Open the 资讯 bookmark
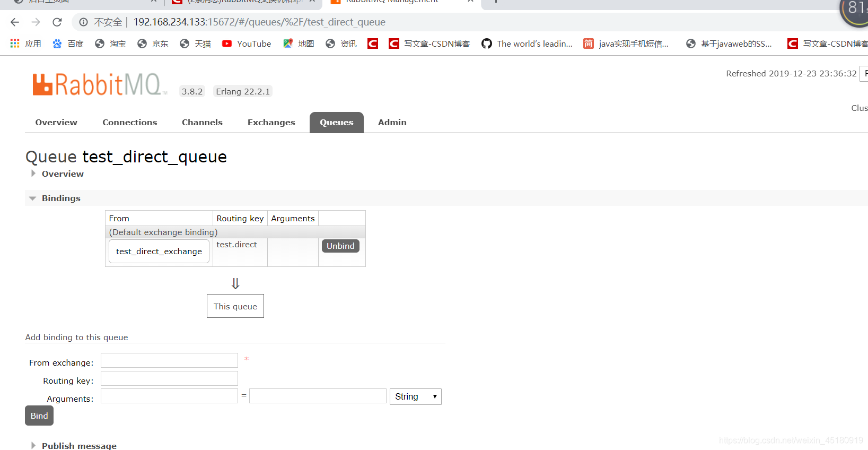 tap(341, 44)
